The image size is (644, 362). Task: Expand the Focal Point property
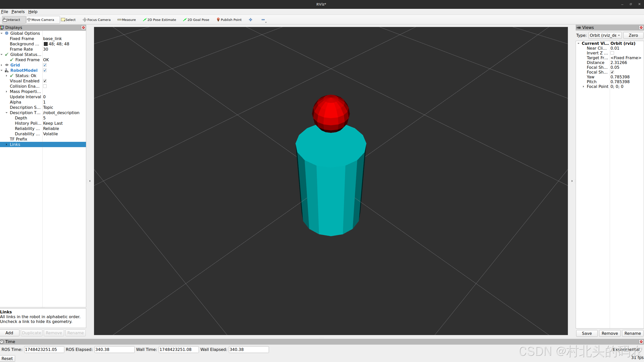tap(584, 86)
